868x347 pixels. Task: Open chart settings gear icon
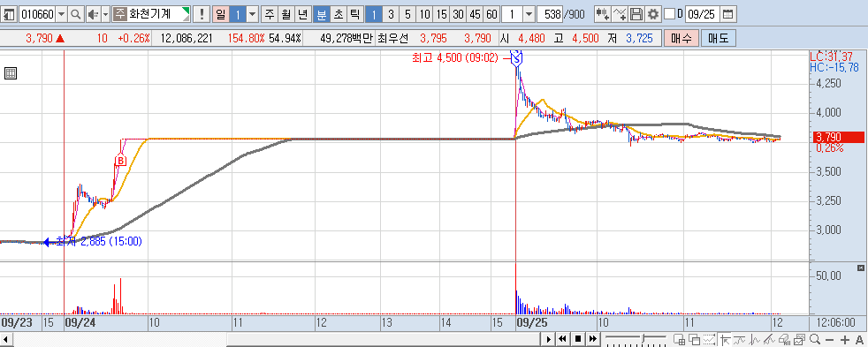654,14
